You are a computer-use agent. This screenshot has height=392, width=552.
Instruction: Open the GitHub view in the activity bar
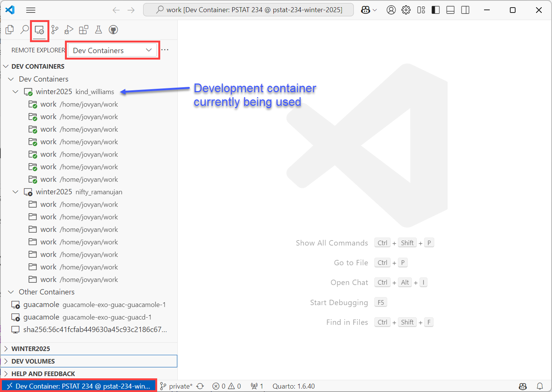coord(113,29)
